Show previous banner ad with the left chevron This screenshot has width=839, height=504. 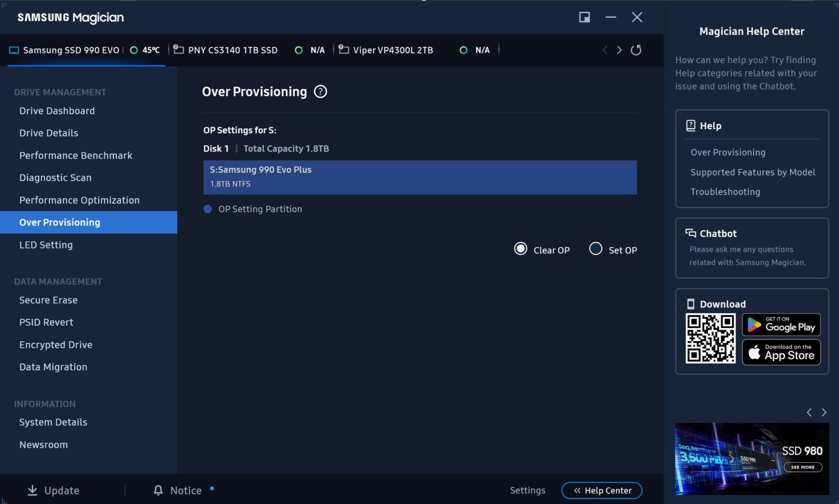809,412
